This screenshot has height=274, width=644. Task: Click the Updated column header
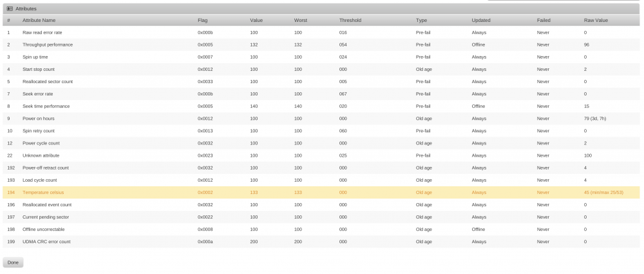(x=481, y=20)
